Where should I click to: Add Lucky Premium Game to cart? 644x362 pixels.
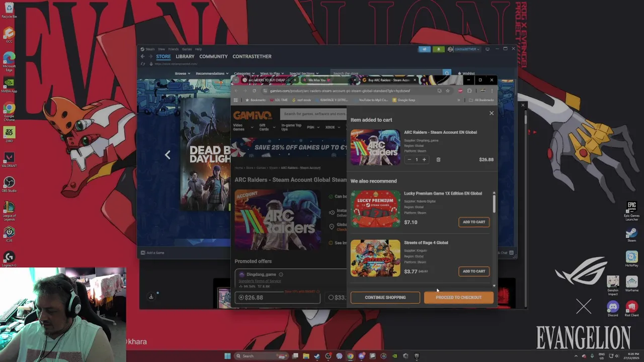point(474,222)
